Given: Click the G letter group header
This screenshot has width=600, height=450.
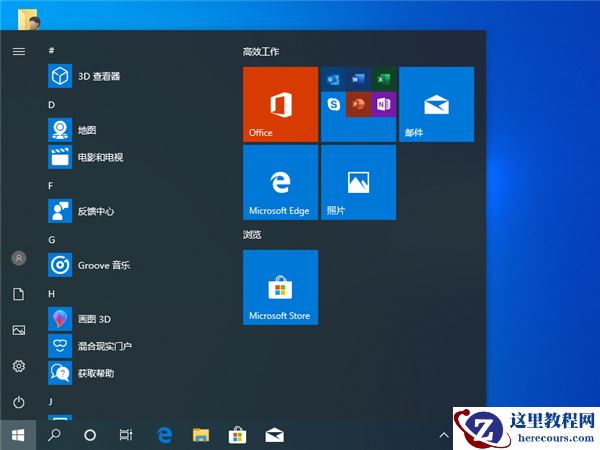Looking at the screenshot, I should click(x=52, y=240).
